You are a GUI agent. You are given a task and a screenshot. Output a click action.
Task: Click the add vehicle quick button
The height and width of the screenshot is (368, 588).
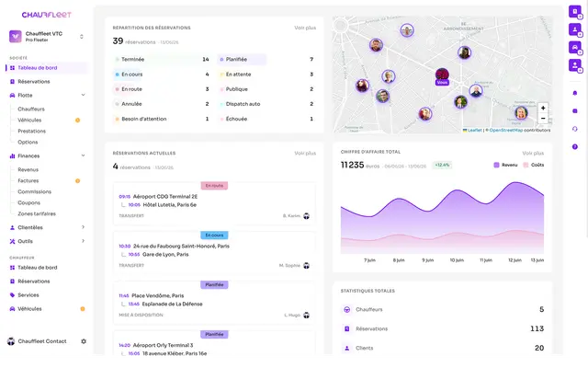click(575, 47)
